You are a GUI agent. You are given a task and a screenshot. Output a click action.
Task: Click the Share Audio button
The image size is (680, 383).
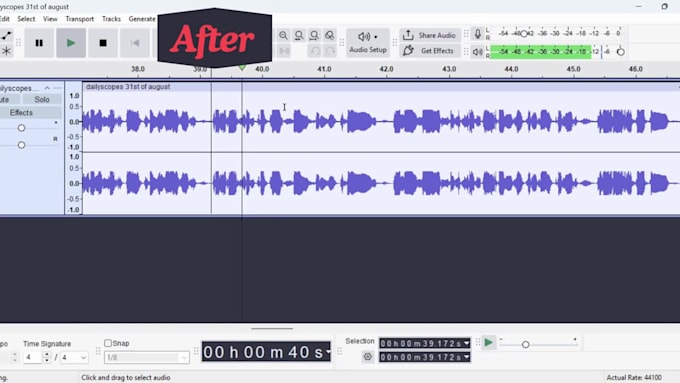coord(430,35)
